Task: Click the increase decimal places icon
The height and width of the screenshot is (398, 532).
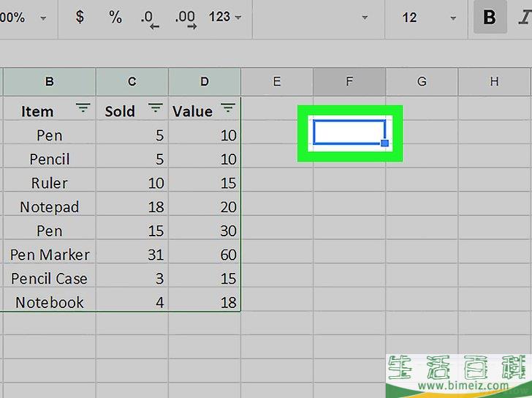Action: point(186,18)
